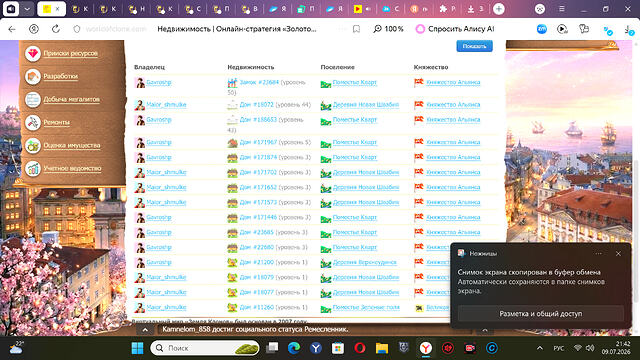Viewport: 640px width, 360px height.
Task: Open Yandex account icon left of reload
Action: pos(34,29)
